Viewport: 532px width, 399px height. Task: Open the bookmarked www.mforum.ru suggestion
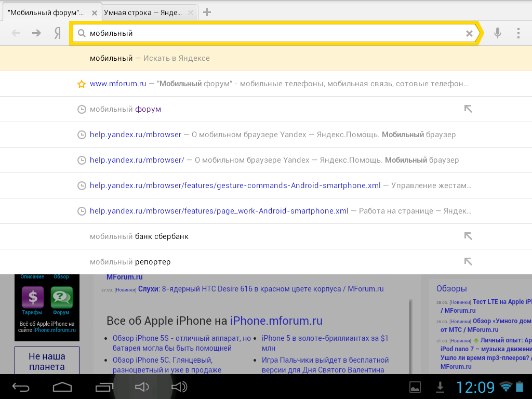266,84
